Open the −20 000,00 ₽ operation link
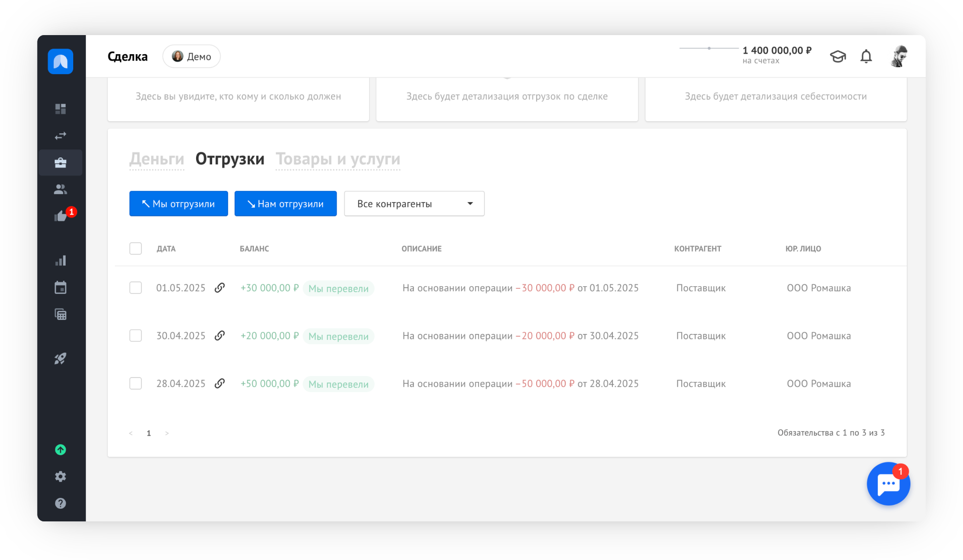Screen dimensions: 963x560 point(545,335)
